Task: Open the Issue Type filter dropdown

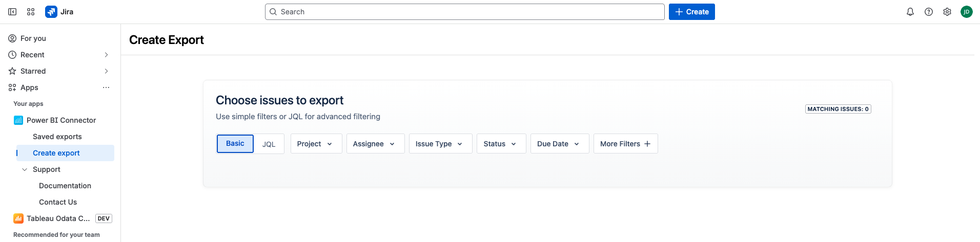Action: pos(441,144)
